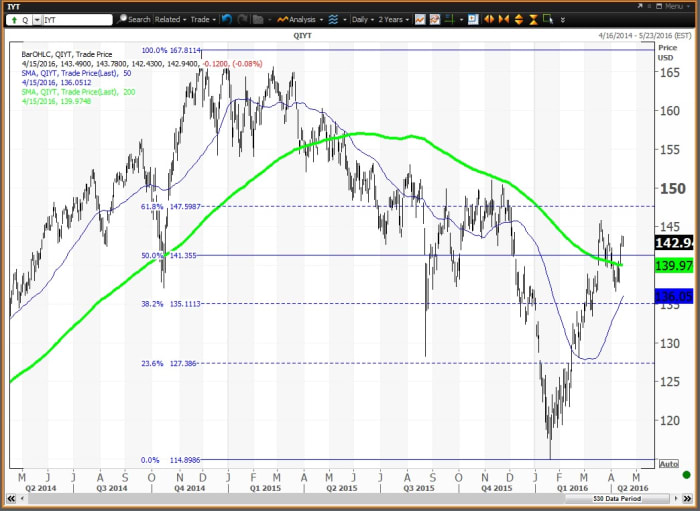Screen dimensions: 700x511
Task: Click the 530 Data Period scrollbar thumb
Action: [617, 499]
